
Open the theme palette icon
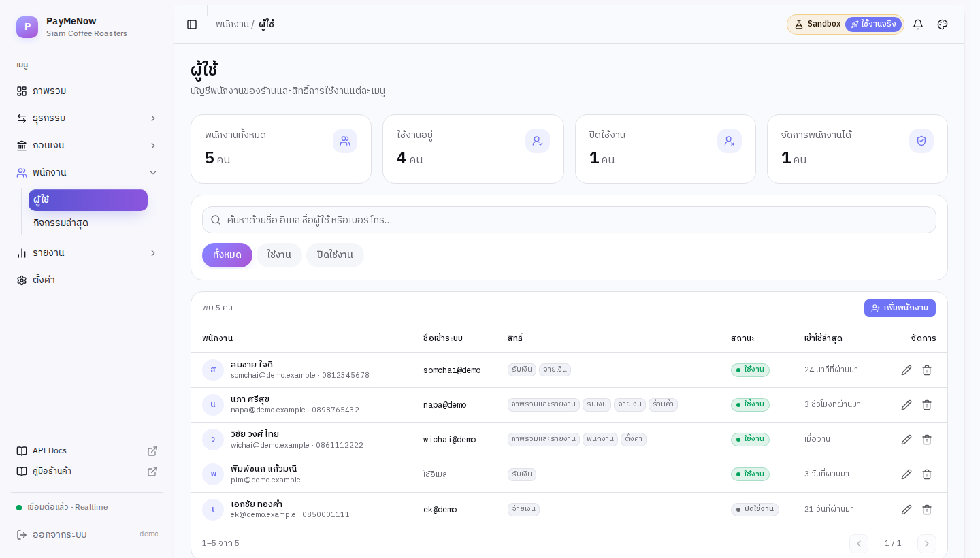(943, 24)
